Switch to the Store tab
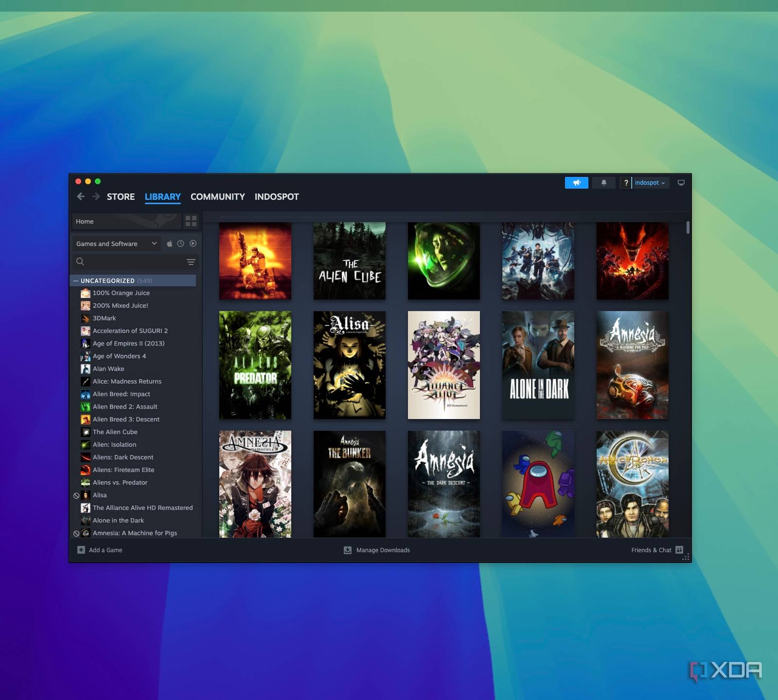The image size is (778, 700). [x=121, y=196]
